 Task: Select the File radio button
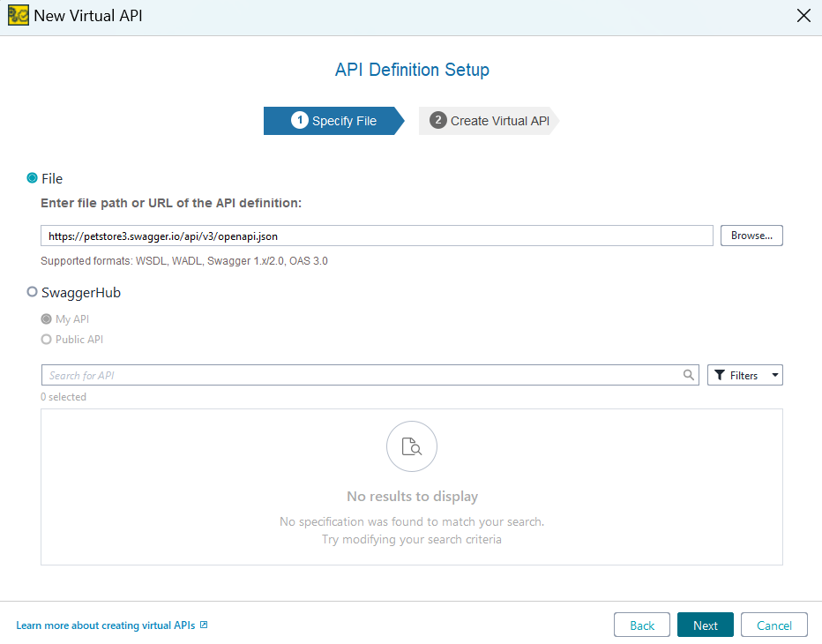click(32, 178)
